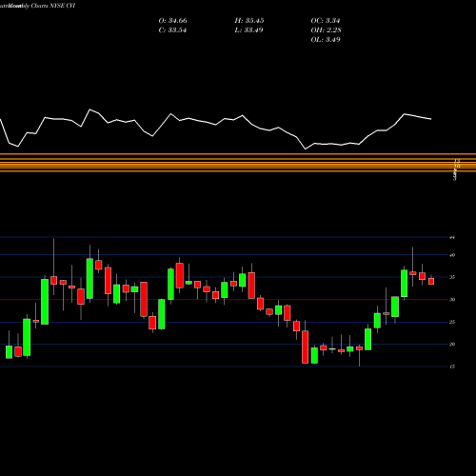Image resolution: width=476 pixels, height=476 pixels.
Task: Select the 'OH: 2.28' statistic
Action: 326,30
